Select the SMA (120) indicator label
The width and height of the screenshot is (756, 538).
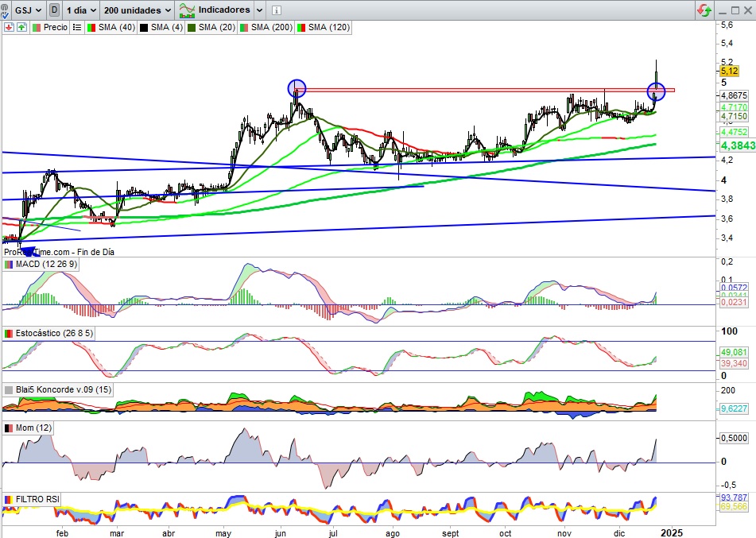(x=329, y=28)
